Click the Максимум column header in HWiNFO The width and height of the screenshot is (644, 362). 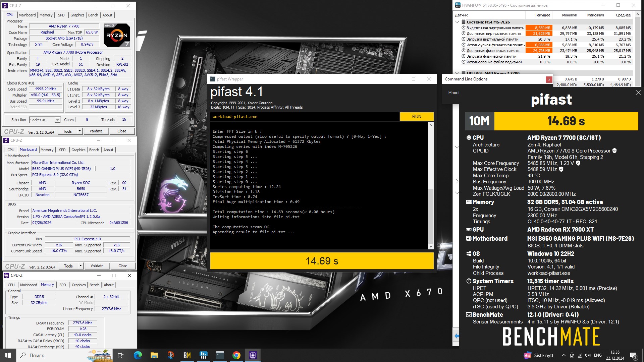592,15
